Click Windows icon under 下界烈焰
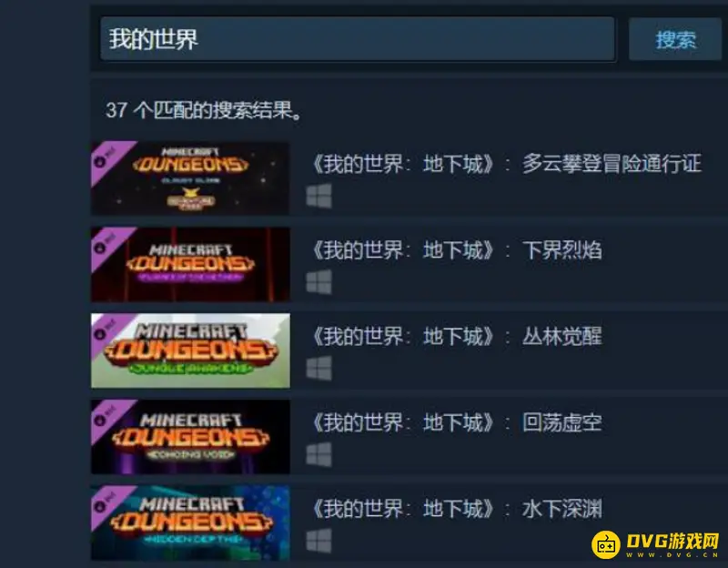The height and width of the screenshot is (568, 728). pos(319,282)
